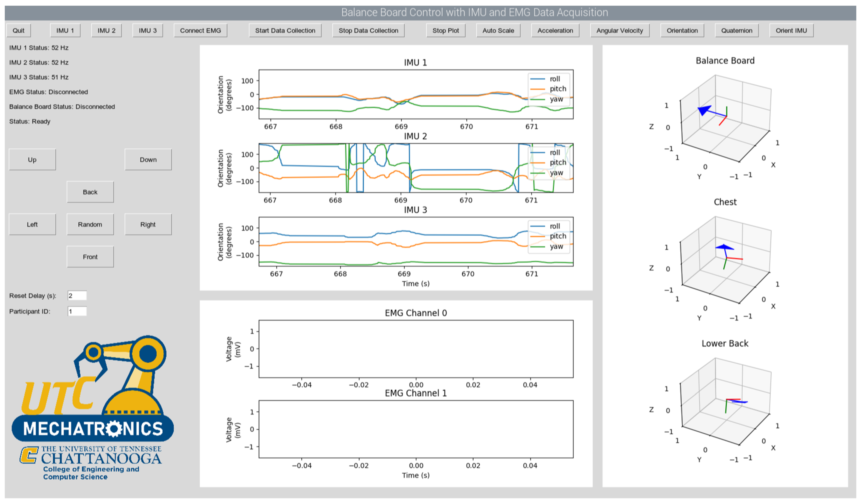Enable Auto Scale for the plots
This screenshot has width=861, height=504.
point(498,30)
